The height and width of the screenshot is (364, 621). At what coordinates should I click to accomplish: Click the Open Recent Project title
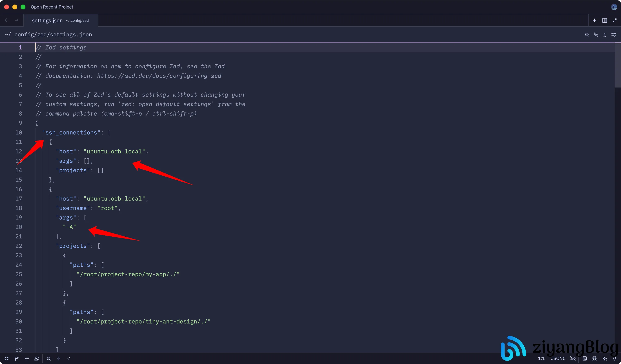click(x=52, y=7)
